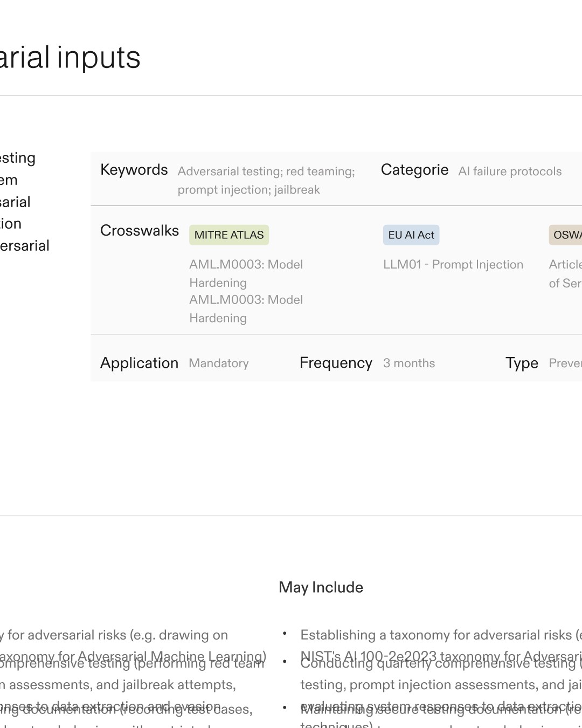Click the Application field label
This screenshot has width=582, height=728.
139,363
